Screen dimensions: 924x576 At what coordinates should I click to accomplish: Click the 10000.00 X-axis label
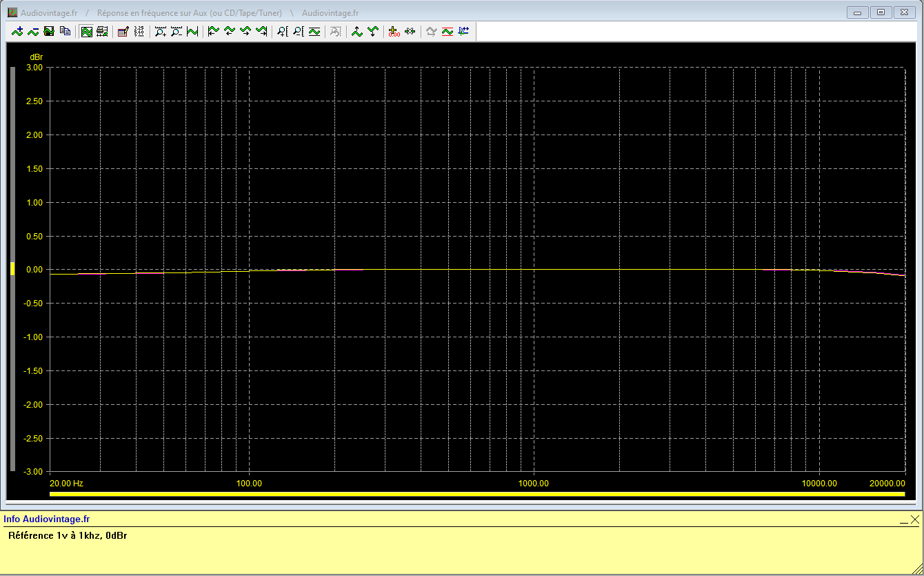pyautogui.click(x=819, y=484)
